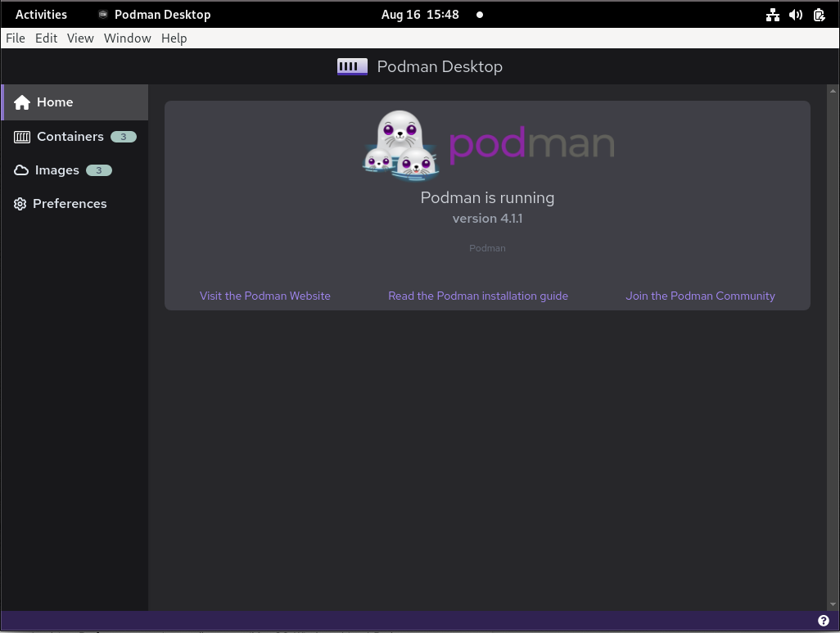This screenshot has height=633, width=840.
Task: Click the 'version 4.1.1' text
Action: tap(487, 219)
